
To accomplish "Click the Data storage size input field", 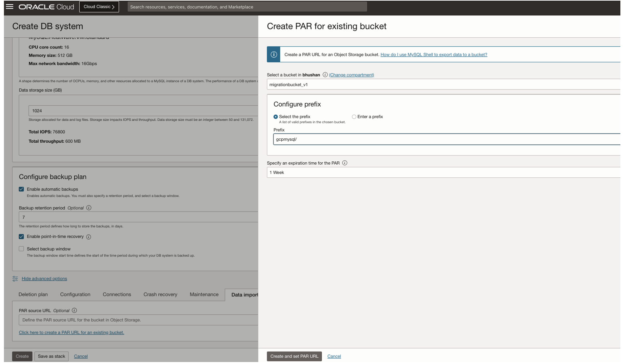I will click(131, 111).
